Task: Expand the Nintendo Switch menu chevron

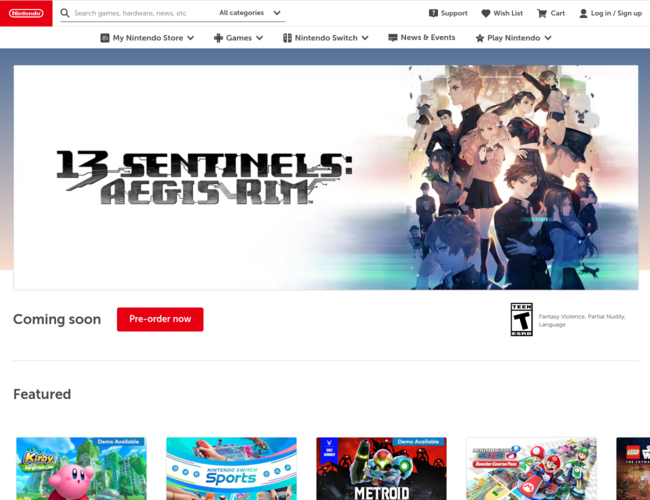Action: pos(365,38)
